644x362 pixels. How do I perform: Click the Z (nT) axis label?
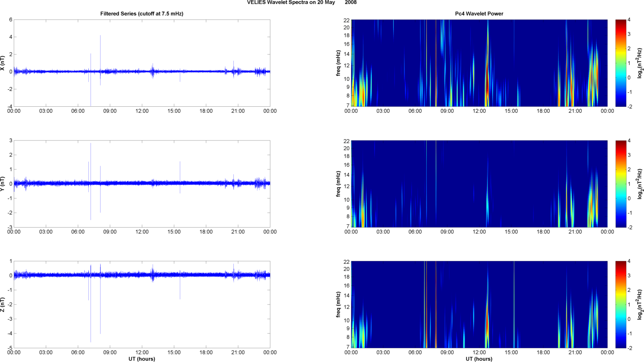point(3,305)
